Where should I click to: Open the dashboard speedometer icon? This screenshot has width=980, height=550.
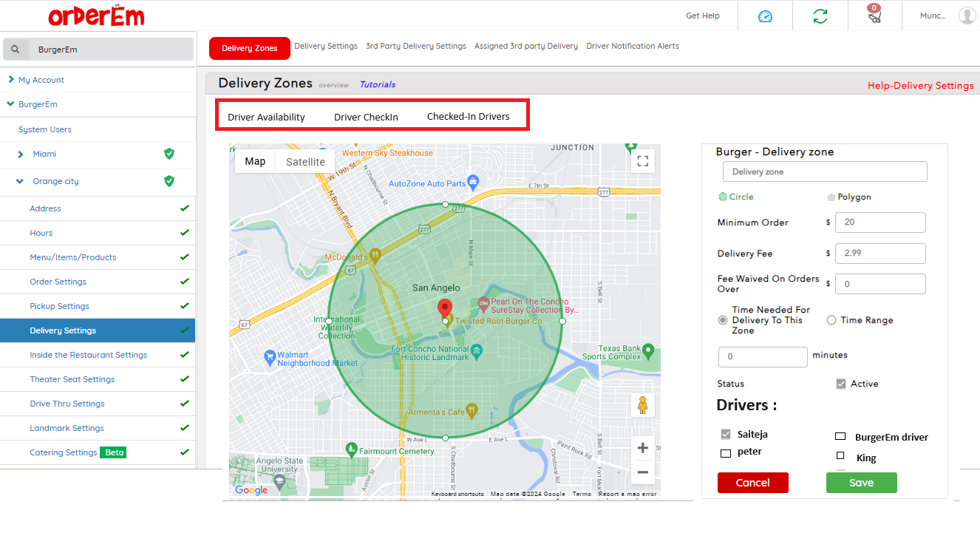(x=765, y=16)
